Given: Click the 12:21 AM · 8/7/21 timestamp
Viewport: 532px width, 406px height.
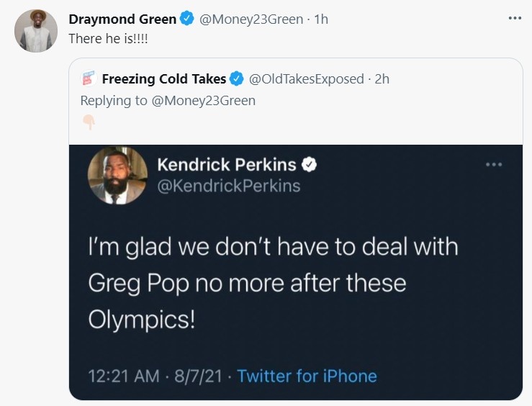Looking at the screenshot, I should (155, 376).
